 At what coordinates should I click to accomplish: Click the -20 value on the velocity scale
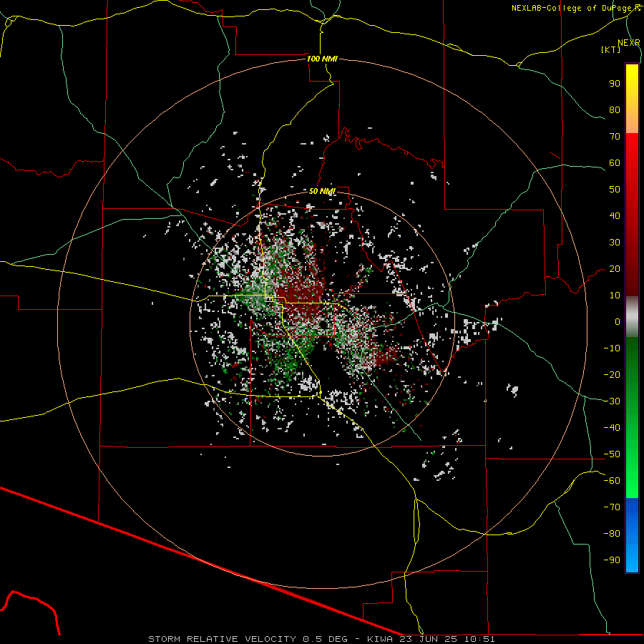pos(612,374)
